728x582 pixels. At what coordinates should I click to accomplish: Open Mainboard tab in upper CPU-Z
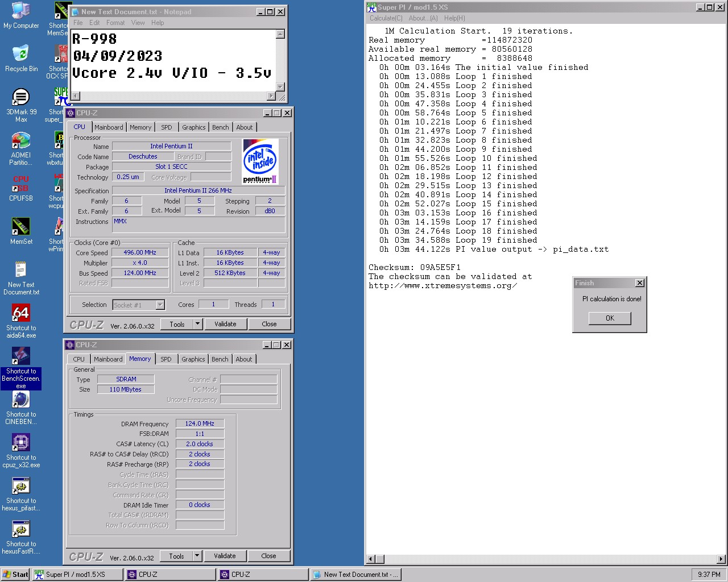coord(109,127)
